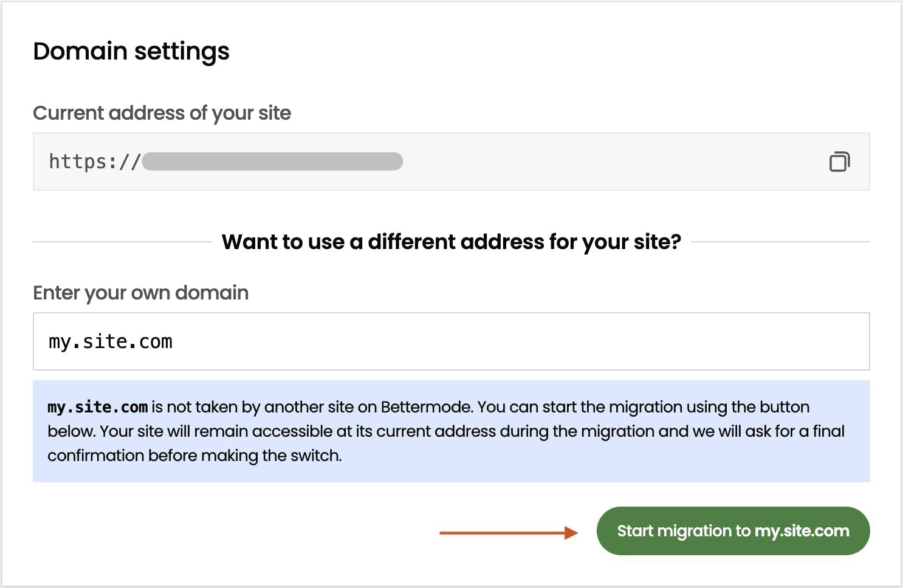Screen dimensions: 903x588
Task: Click the copy address icon
Action: (839, 162)
